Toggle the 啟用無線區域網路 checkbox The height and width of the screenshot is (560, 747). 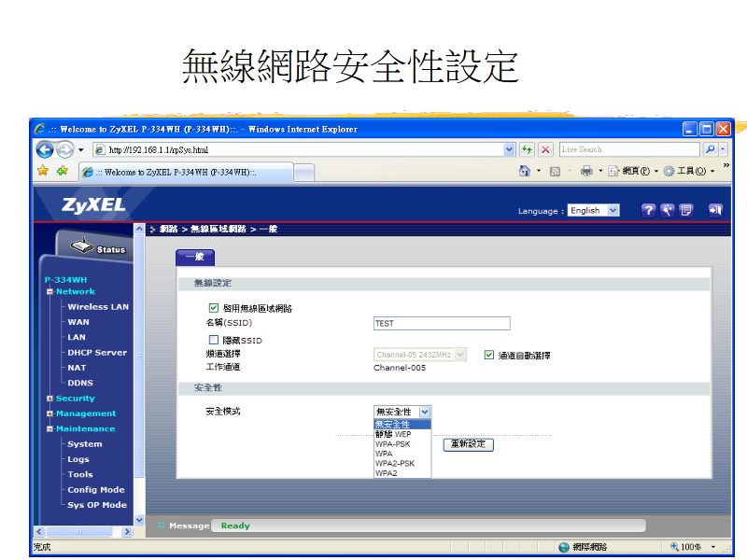point(214,308)
